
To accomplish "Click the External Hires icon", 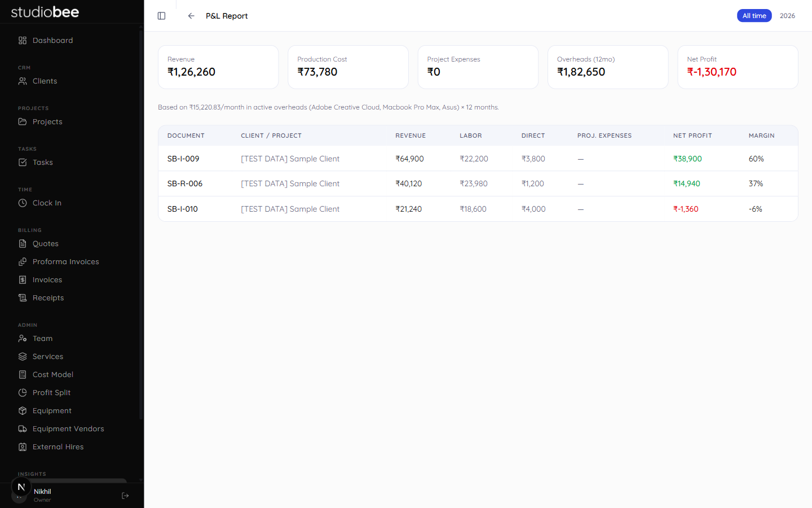I will pyautogui.click(x=23, y=447).
